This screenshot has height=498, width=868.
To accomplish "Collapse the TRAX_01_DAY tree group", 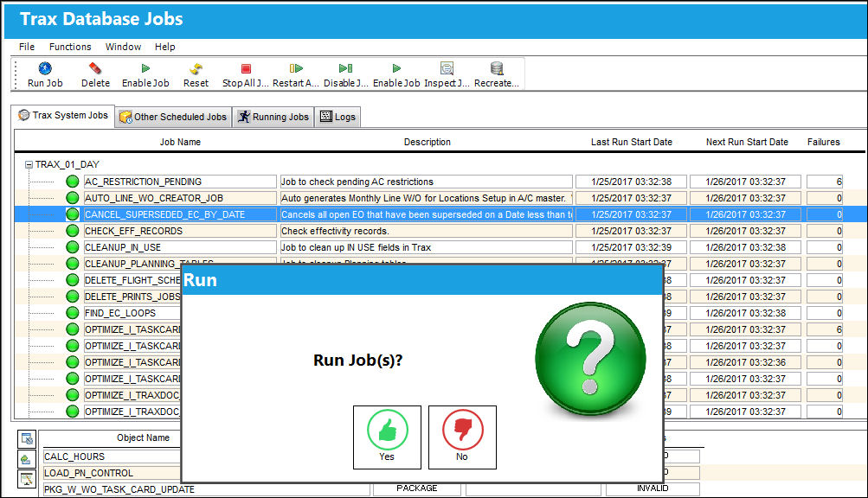I will [x=29, y=165].
